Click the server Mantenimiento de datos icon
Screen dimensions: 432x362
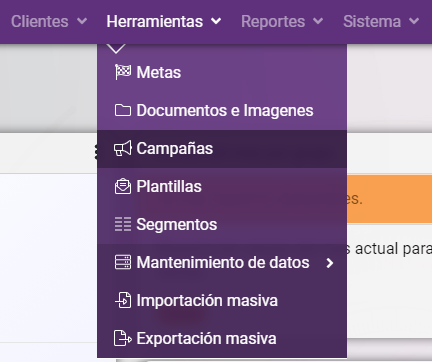[x=123, y=262]
